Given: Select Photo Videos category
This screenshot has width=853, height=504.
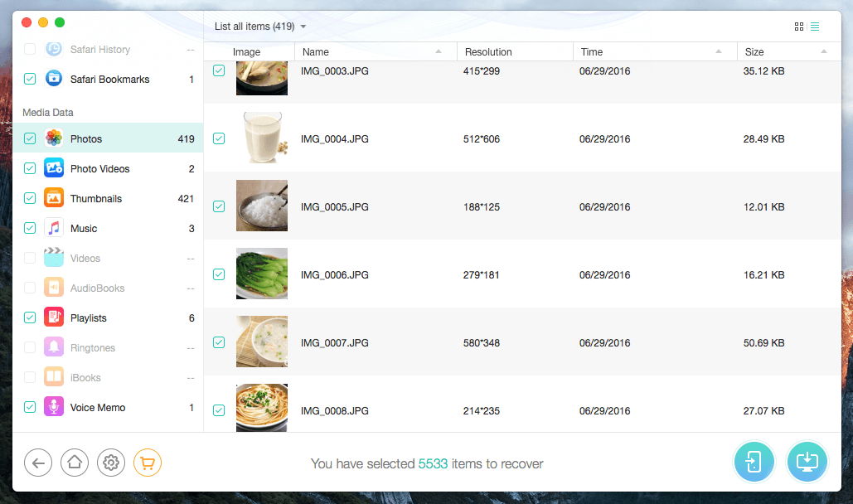Looking at the screenshot, I should 109,169.
